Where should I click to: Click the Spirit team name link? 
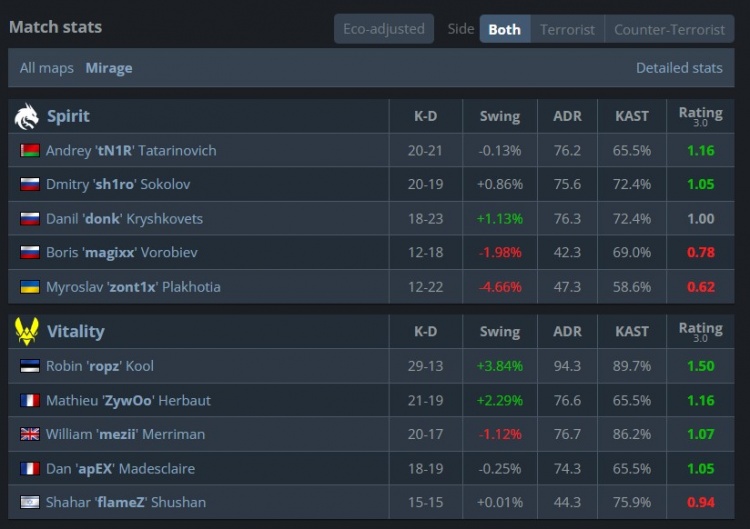click(68, 116)
